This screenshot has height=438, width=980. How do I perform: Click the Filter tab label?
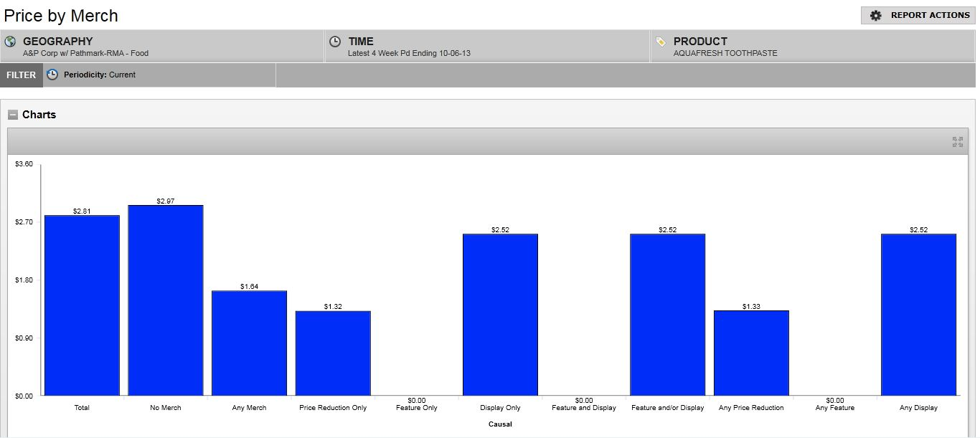[22, 75]
